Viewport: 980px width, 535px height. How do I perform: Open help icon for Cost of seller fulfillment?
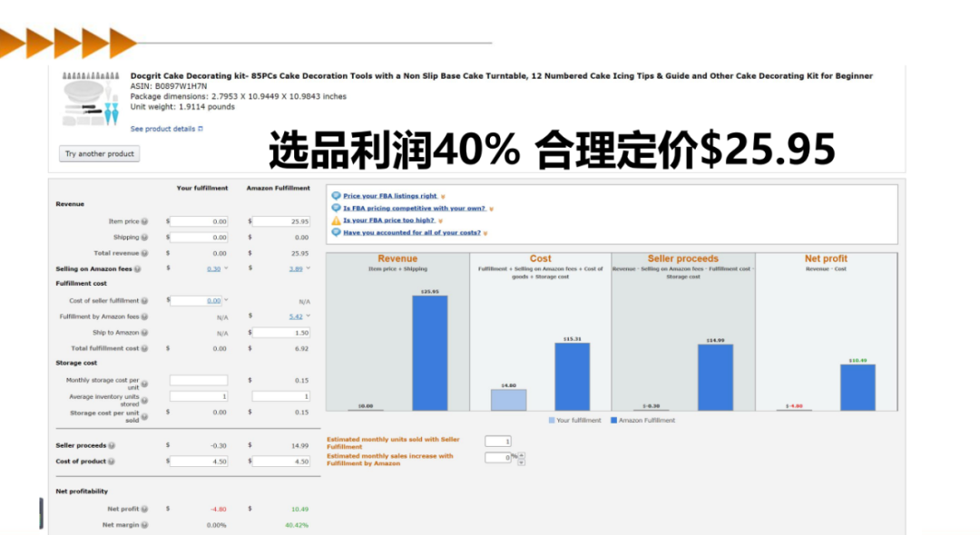tap(144, 301)
